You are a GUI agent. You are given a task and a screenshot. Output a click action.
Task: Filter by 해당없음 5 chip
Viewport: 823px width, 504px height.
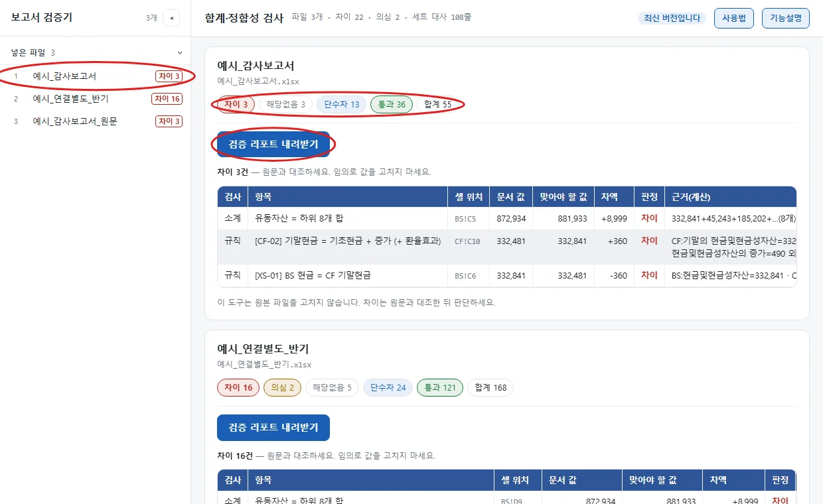click(332, 387)
